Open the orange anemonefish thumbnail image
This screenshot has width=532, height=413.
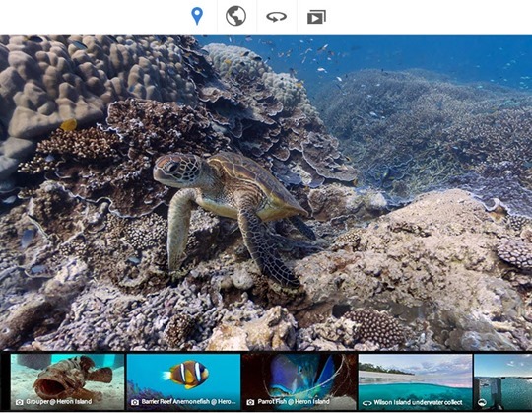(183, 382)
